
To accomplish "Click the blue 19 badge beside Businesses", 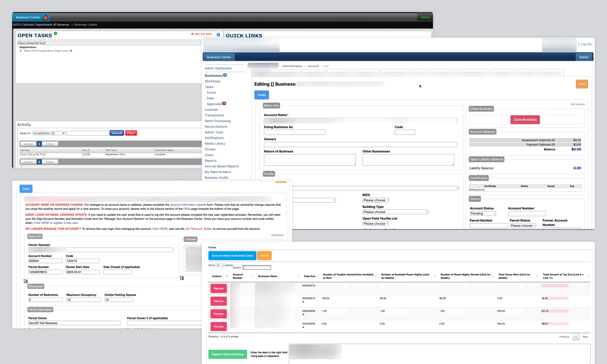I will click(x=225, y=75).
